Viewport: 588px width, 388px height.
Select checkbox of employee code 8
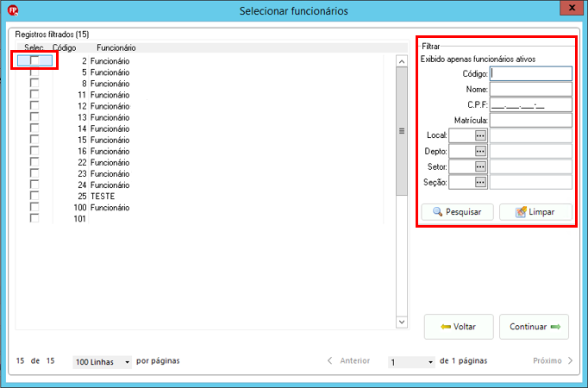pyautogui.click(x=34, y=83)
